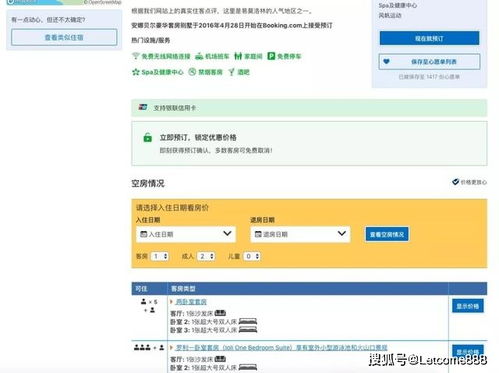
Task: Click the airport shuttle (机场班车) icon
Action: click(x=199, y=56)
